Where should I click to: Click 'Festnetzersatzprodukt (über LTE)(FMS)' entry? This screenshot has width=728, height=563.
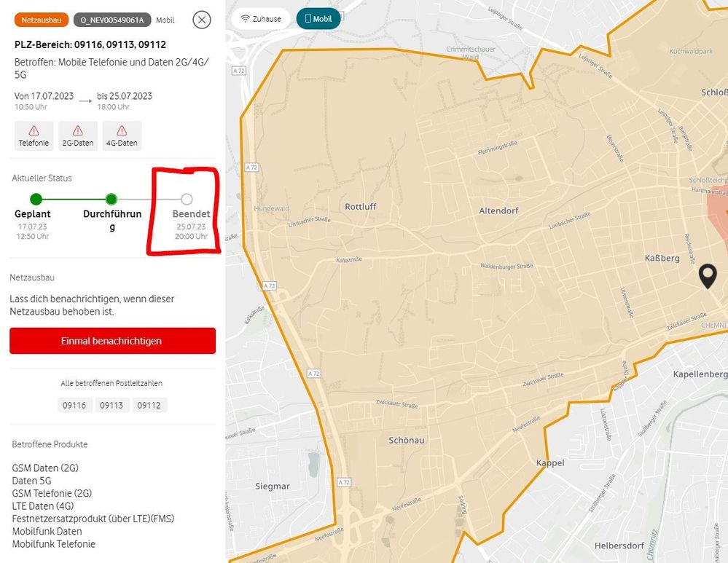coord(93,519)
